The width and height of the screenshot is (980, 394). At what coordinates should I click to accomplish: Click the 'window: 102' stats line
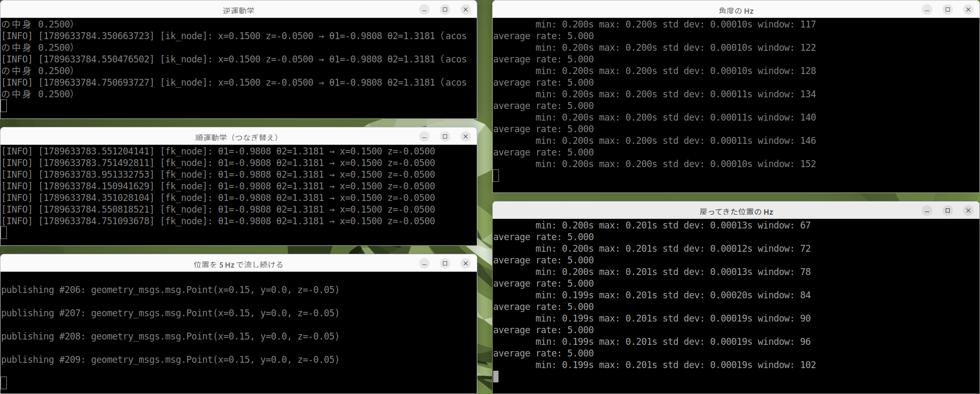(676, 365)
